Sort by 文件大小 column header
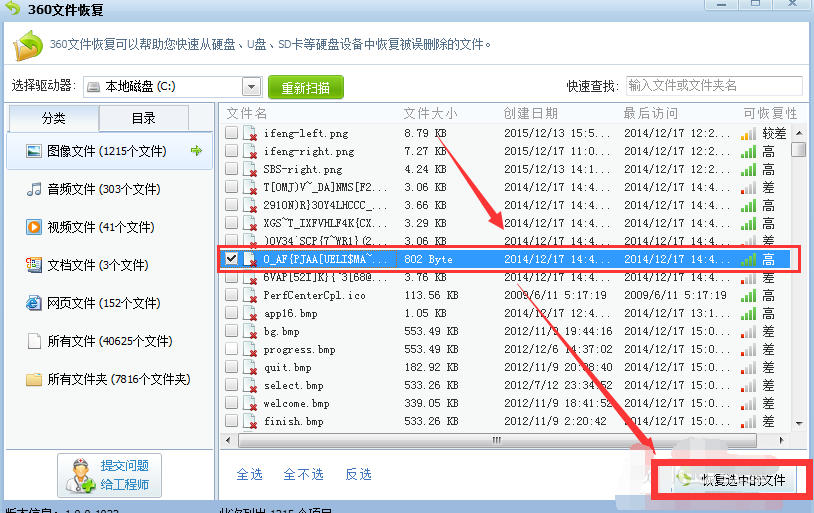Screen dimensions: 814x513 pos(430,113)
